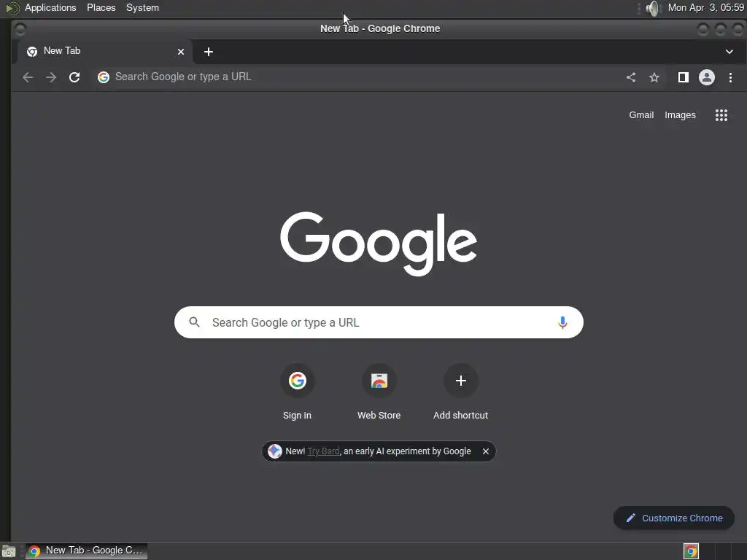Click the forward navigation arrow

click(x=51, y=77)
